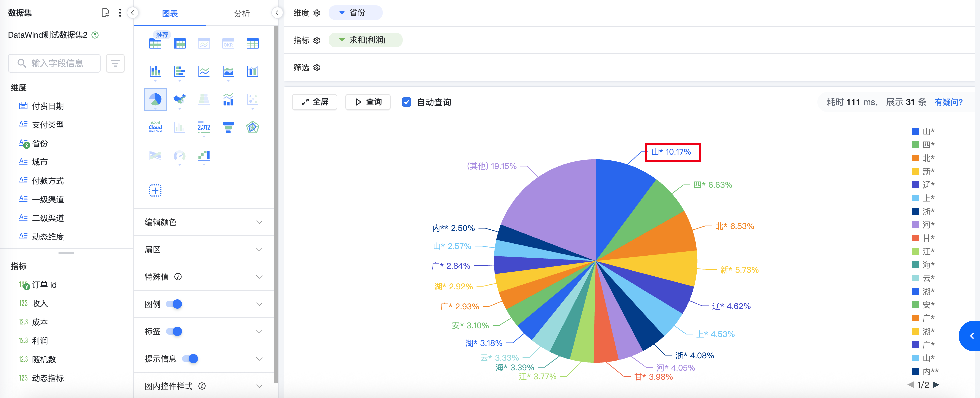Select the 2,312 metric card chart icon
The image size is (980, 398).
(204, 127)
